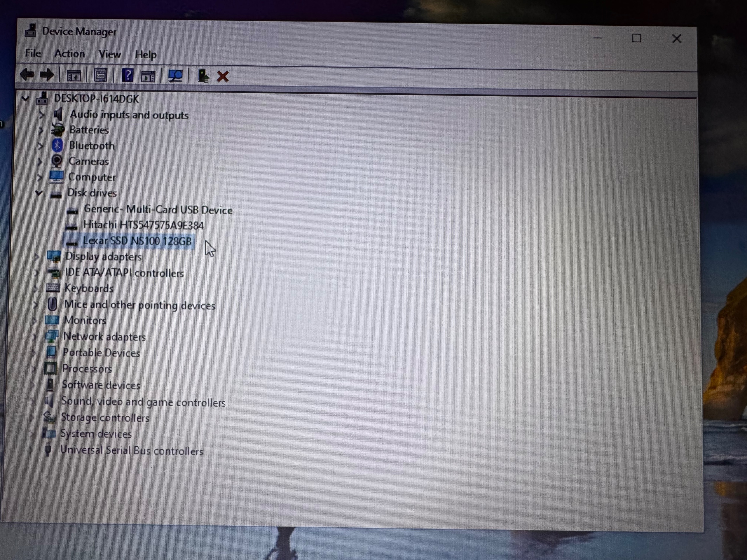Click the Bluetooth category icon
This screenshot has height=560, width=747.
[x=57, y=146]
